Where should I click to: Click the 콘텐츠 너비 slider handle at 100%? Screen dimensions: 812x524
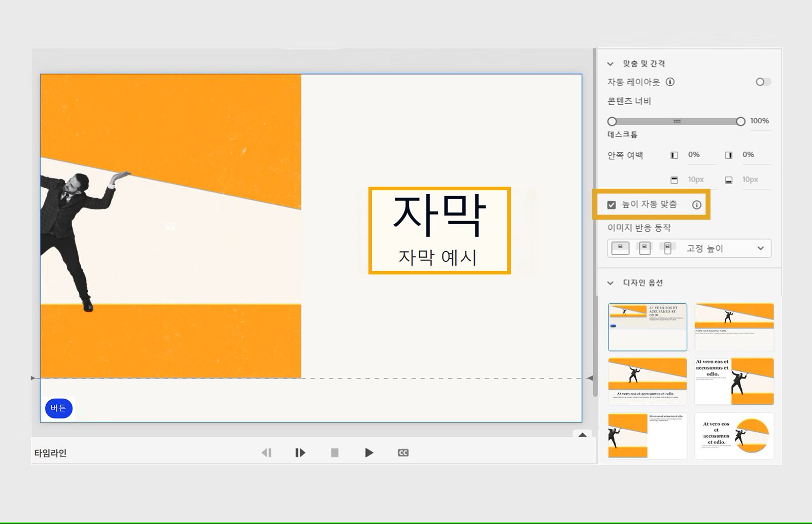[740, 121]
